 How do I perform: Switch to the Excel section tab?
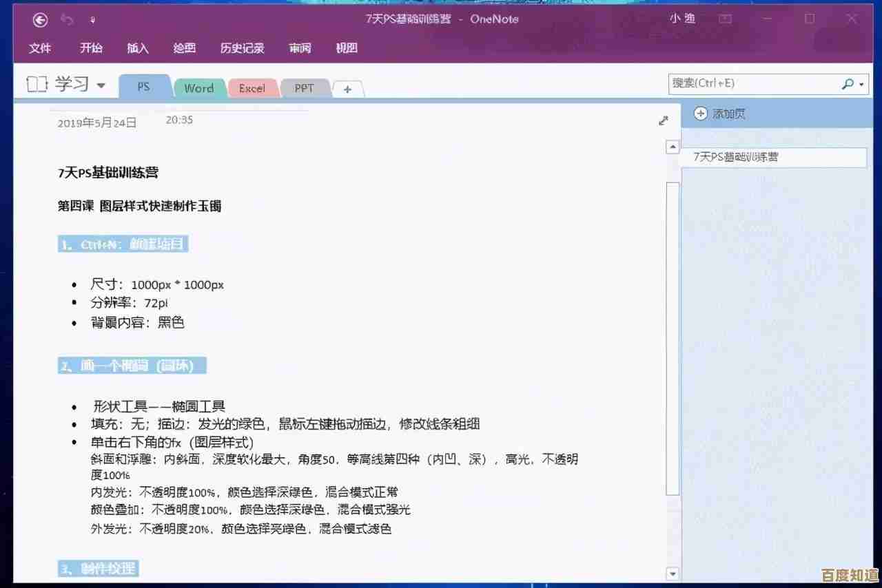253,88
